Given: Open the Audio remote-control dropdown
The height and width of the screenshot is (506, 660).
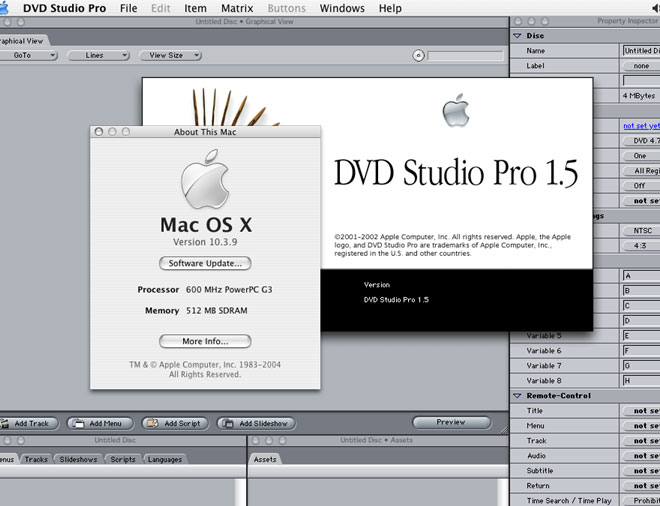Looking at the screenshot, I should tap(641, 455).
